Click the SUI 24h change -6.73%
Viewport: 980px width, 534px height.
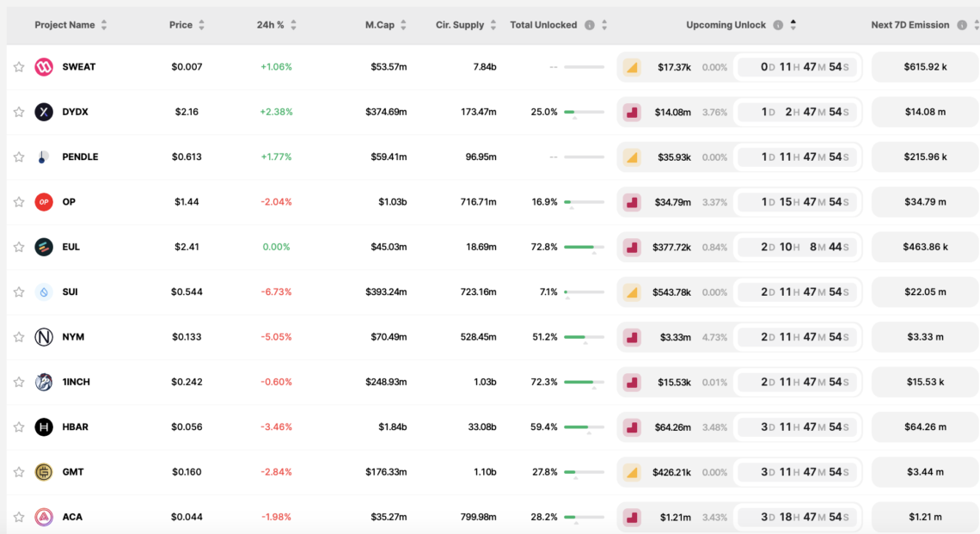click(x=276, y=292)
